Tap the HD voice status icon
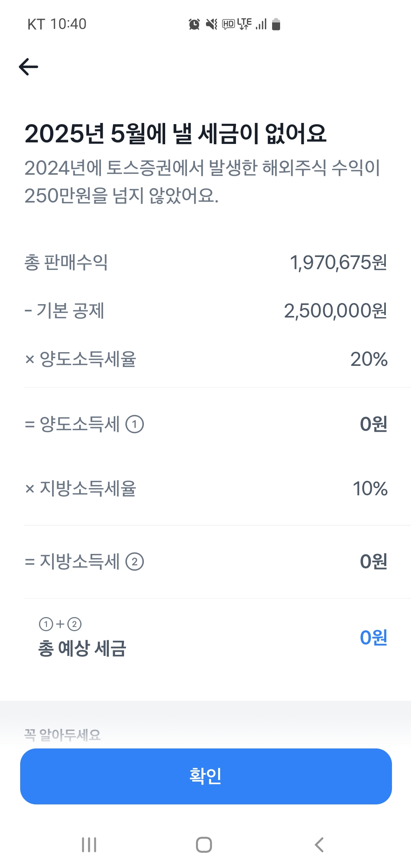This screenshot has height=868, width=411. (x=228, y=24)
